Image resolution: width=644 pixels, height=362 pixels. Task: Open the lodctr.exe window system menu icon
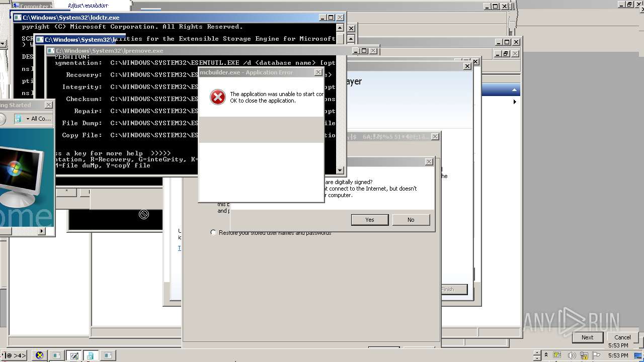click(x=17, y=18)
